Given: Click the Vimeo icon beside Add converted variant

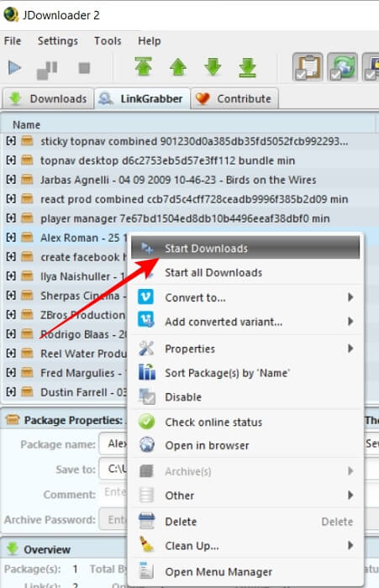Looking at the screenshot, I should [145, 320].
